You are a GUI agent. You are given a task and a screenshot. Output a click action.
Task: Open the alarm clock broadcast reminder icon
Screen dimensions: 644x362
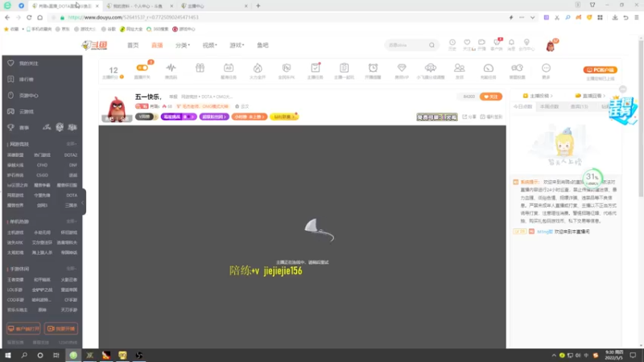point(373,68)
